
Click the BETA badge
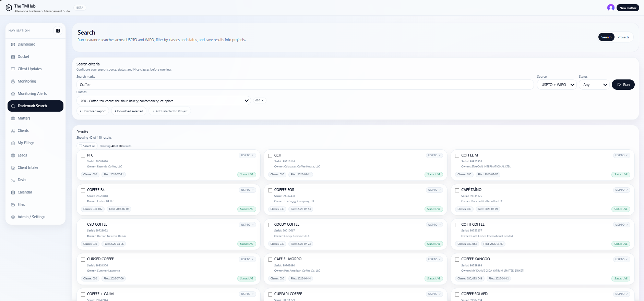point(80,8)
